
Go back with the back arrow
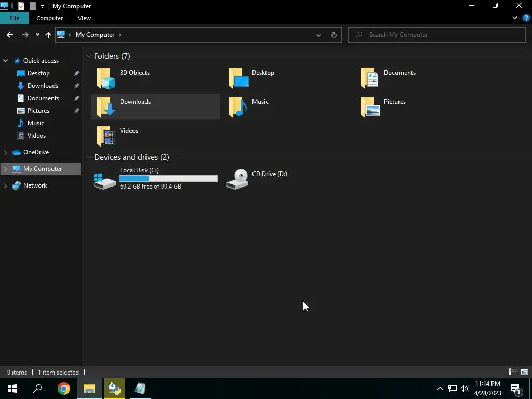pyautogui.click(x=10, y=35)
